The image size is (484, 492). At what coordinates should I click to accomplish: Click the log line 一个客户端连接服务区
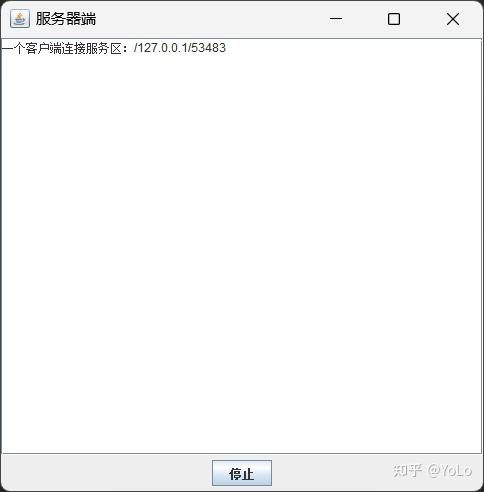114,48
